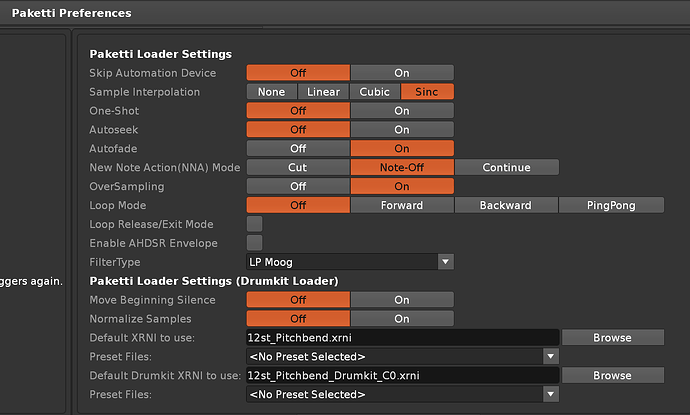Click arrow of Preset Files under Drumkit XRNI
The height and width of the screenshot is (415, 690).
(551, 394)
